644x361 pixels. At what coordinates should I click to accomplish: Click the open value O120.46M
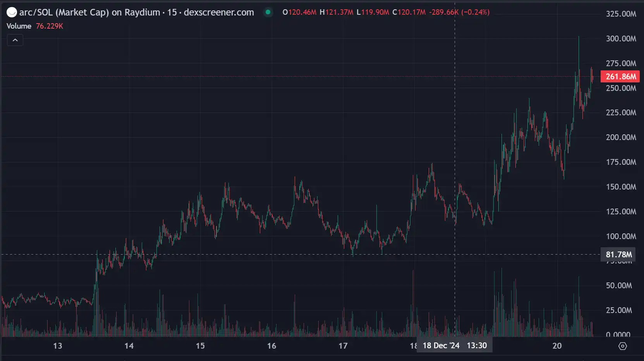[x=299, y=12]
